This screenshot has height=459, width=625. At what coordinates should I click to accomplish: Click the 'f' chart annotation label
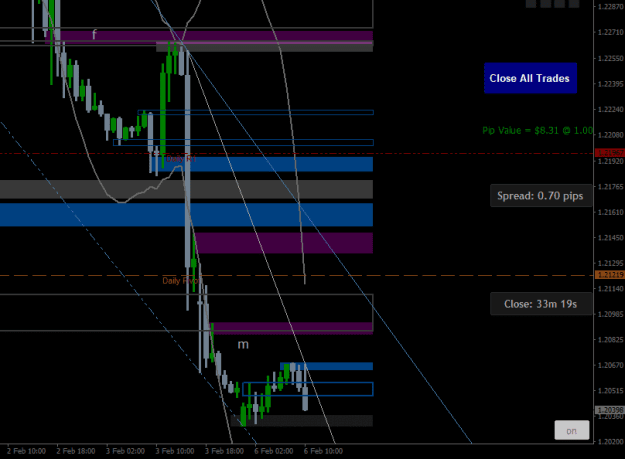point(94,34)
